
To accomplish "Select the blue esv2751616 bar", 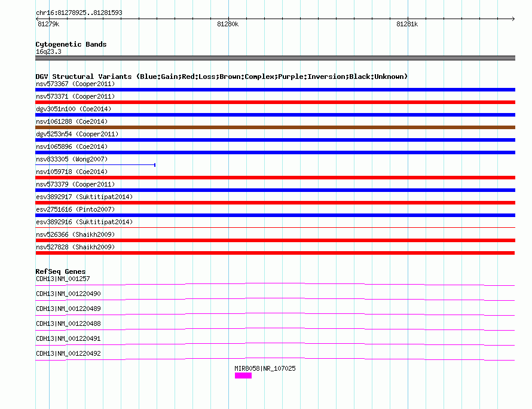I will tap(275, 215).
